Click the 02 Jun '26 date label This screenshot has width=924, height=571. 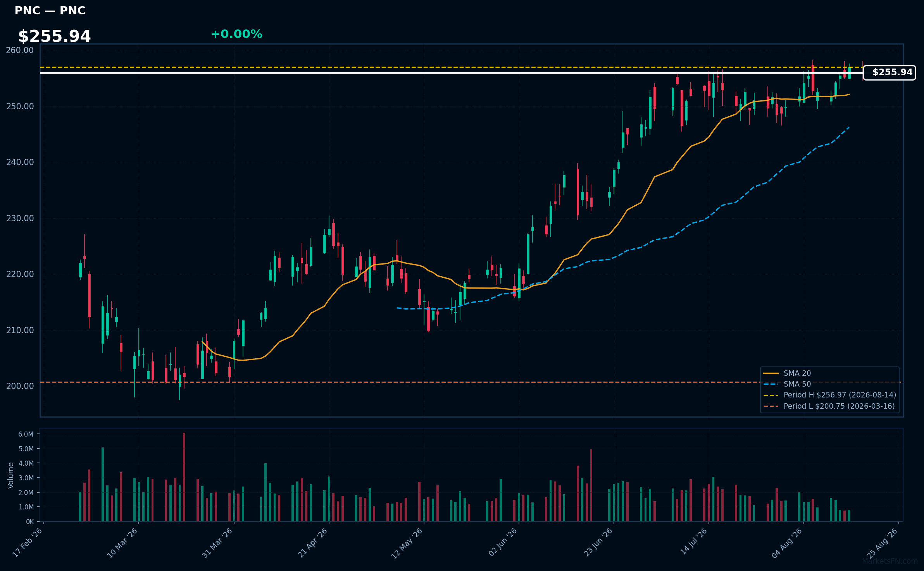click(503, 542)
